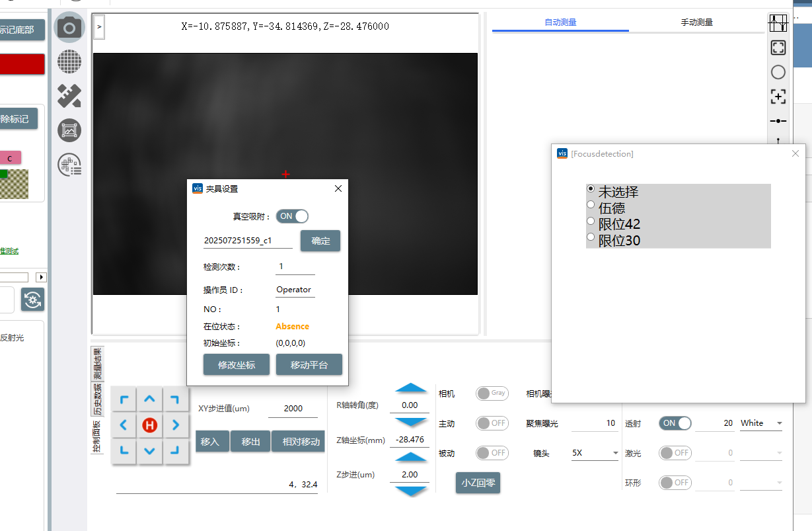Select the 伍德 radio option
Viewport: 812px width, 531px height.
591,206
